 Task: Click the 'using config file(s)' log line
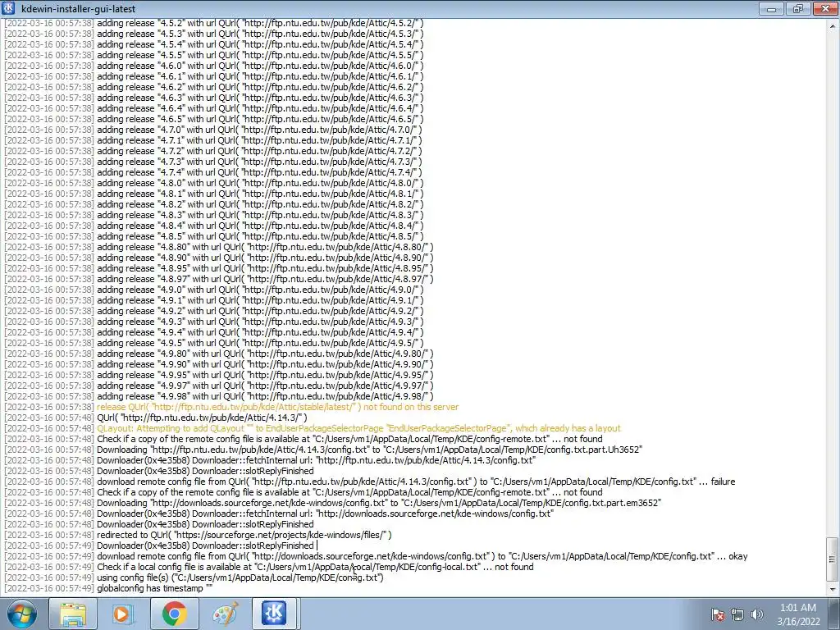click(194, 577)
